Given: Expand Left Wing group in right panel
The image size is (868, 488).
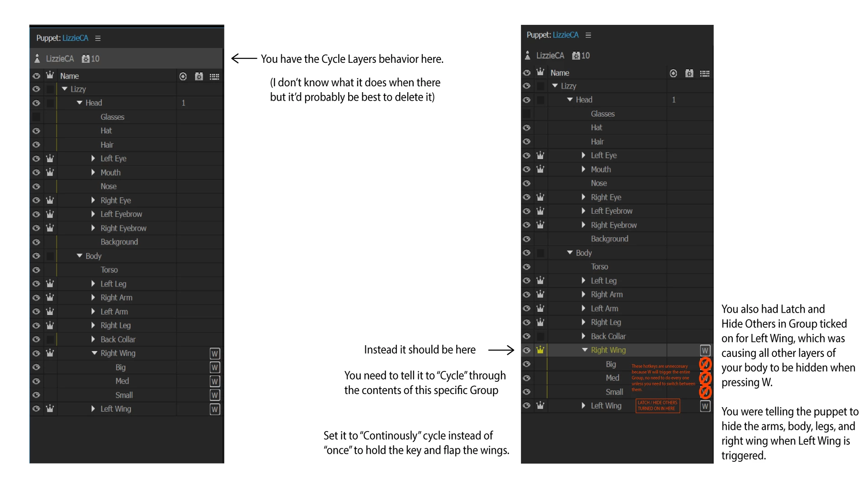Looking at the screenshot, I should 583,406.
